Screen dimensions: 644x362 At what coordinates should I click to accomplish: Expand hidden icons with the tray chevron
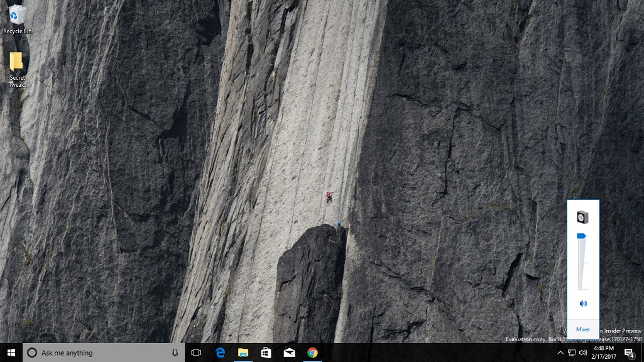561,353
